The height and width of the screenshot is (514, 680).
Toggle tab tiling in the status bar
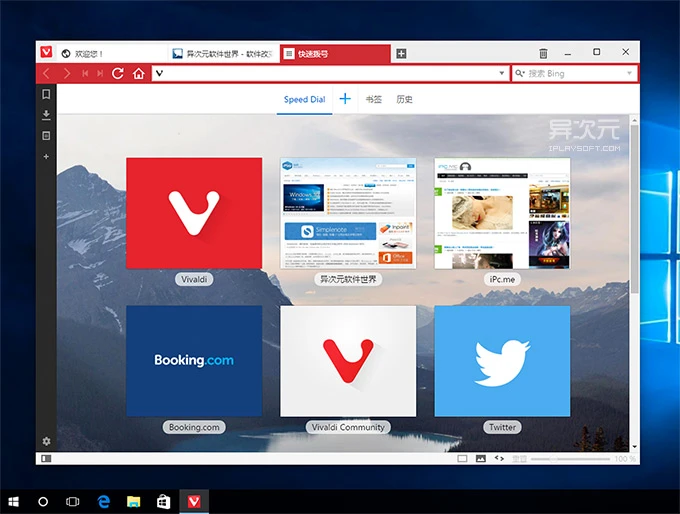(x=462, y=458)
